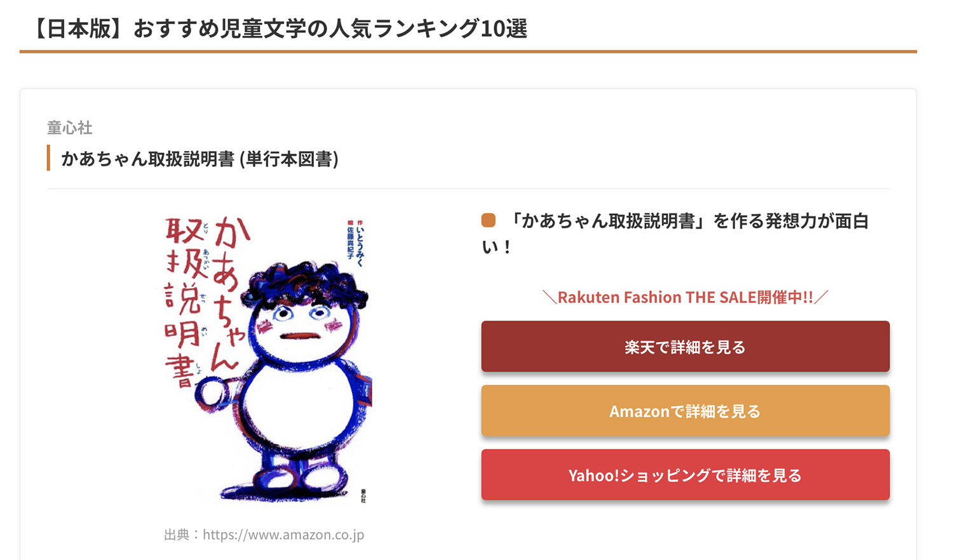Click small 童心社 logo on cover corner

point(363,495)
